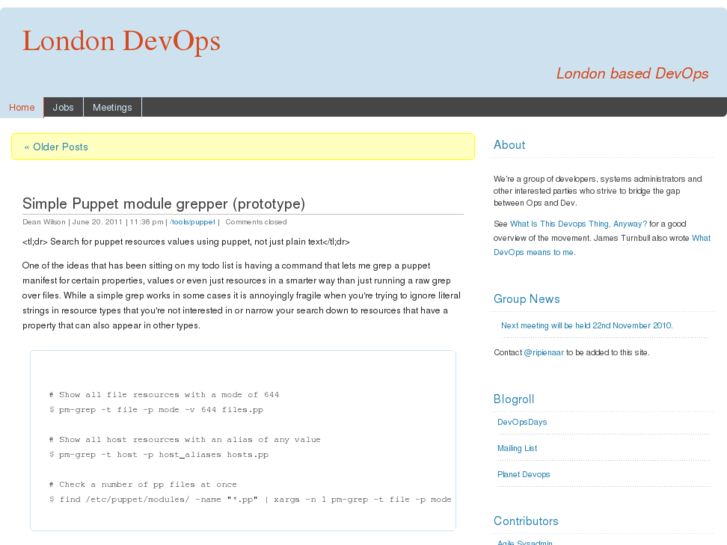
Task: Go to Older Posts
Action: point(56,147)
